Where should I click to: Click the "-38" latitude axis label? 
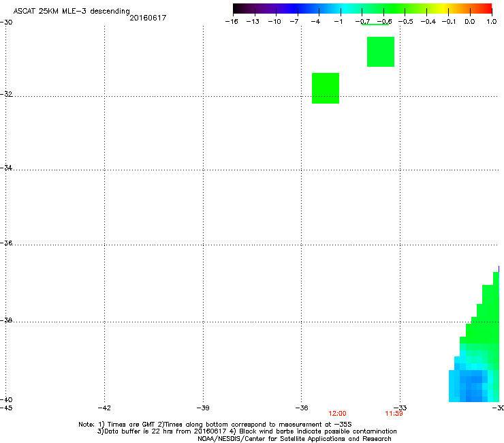click(x=6, y=320)
